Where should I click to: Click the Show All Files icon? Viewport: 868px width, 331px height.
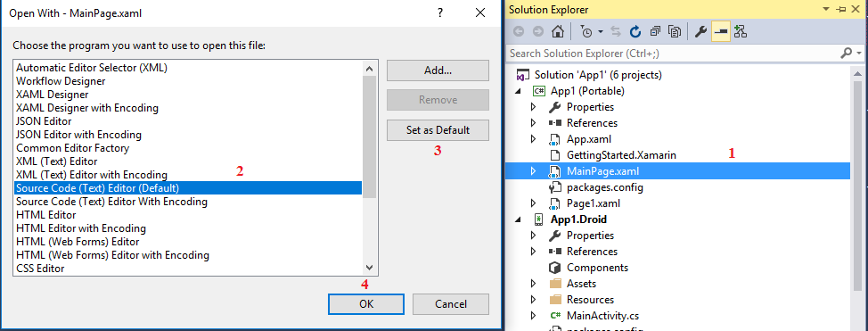675,31
